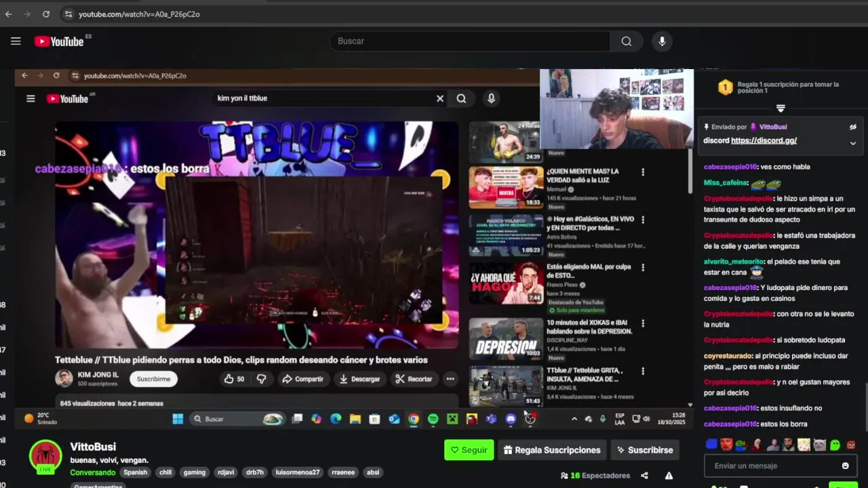Click the chat panel scrollbar
The height and width of the screenshot is (488, 868).
click(x=865, y=407)
